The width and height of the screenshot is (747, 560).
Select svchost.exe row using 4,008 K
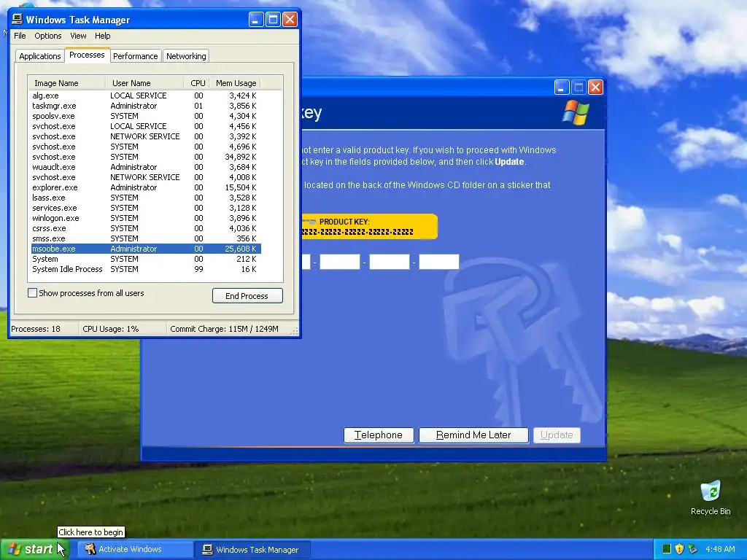(146, 177)
